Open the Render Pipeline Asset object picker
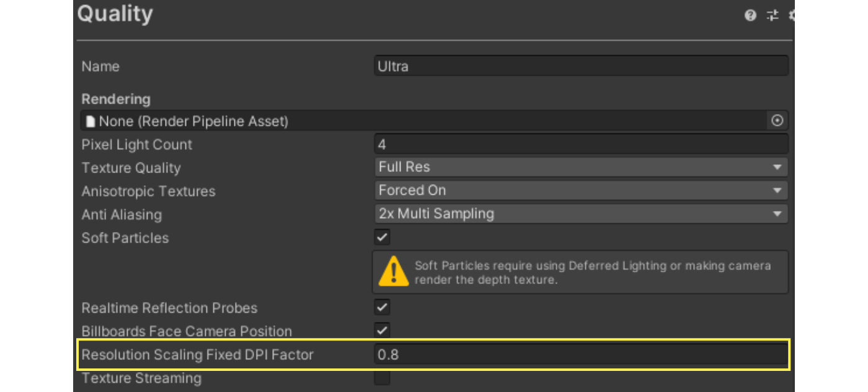This screenshot has width=868, height=392. 777,121
